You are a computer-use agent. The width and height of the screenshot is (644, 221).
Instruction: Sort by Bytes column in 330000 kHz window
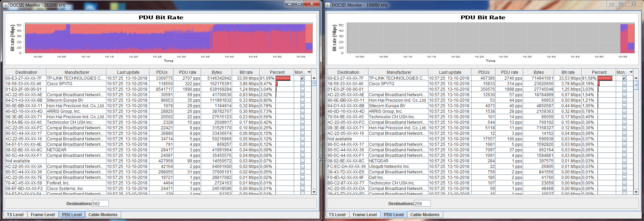[x=539, y=72]
